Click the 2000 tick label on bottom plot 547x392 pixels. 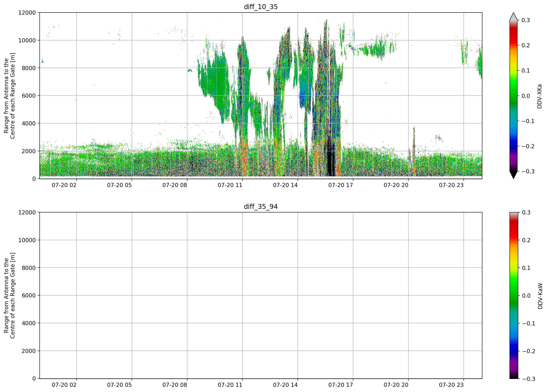(x=29, y=351)
